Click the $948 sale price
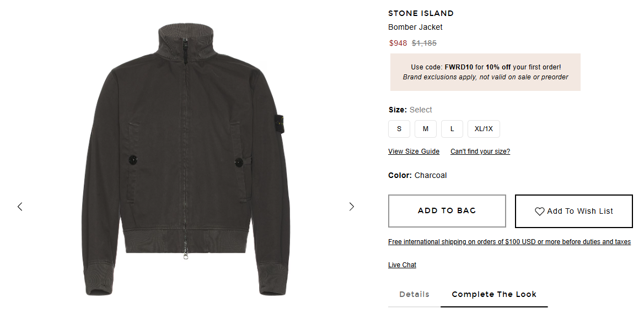 click(398, 43)
